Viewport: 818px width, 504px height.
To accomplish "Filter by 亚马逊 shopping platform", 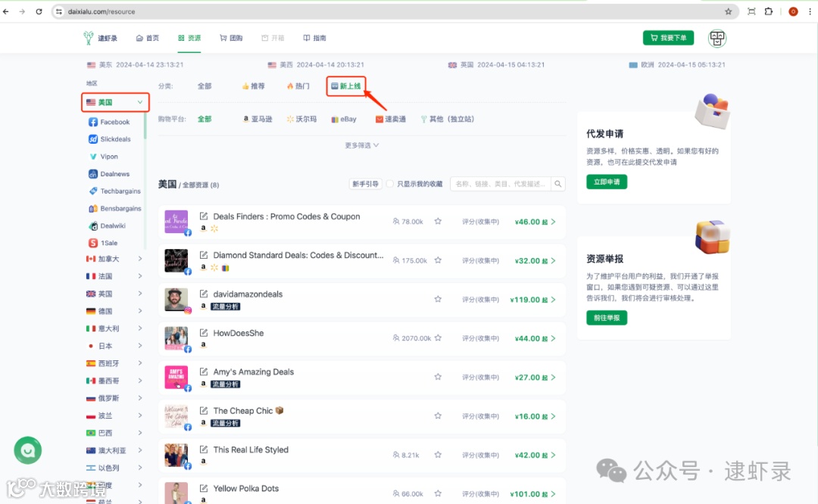I will point(258,120).
